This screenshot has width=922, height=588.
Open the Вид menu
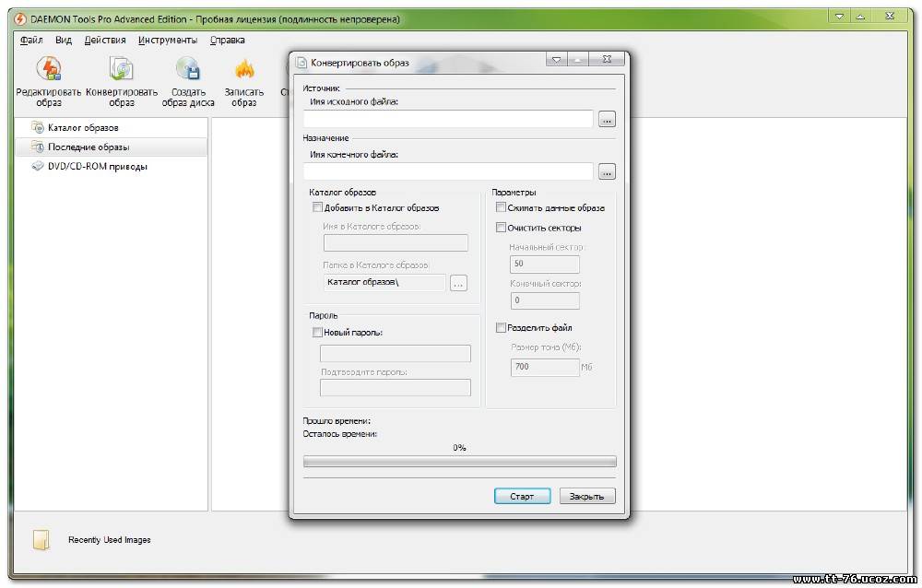coord(64,40)
